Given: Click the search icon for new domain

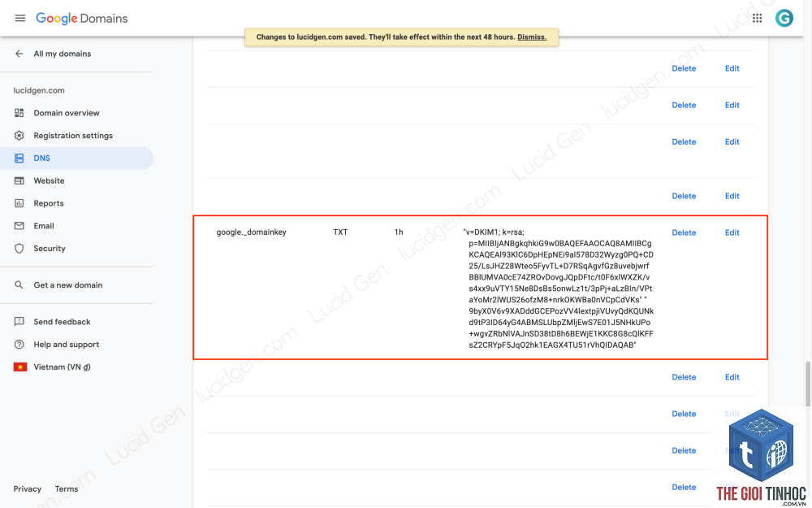Looking at the screenshot, I should pyautogui.click(x=19, y=285).
